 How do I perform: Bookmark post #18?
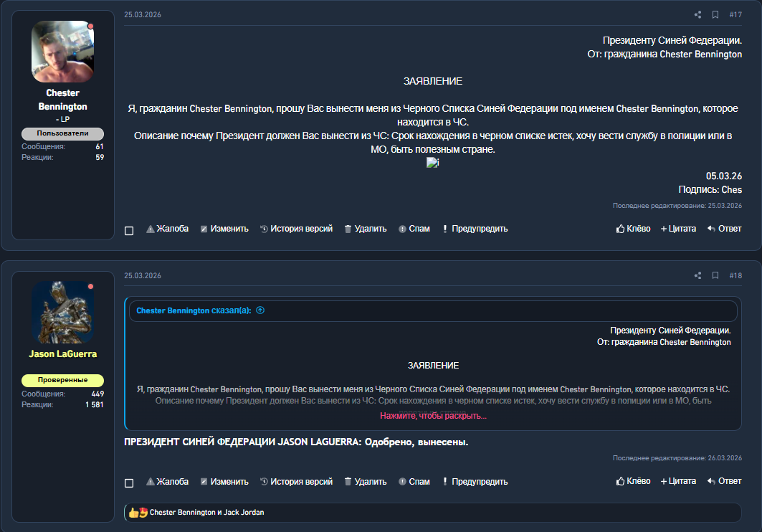(715, 275)
